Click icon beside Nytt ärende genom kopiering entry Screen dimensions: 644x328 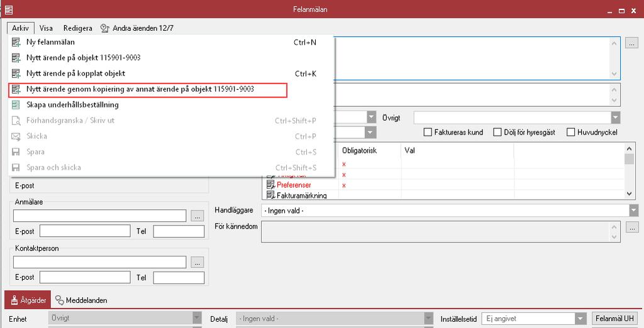click(x=16, y=89)
